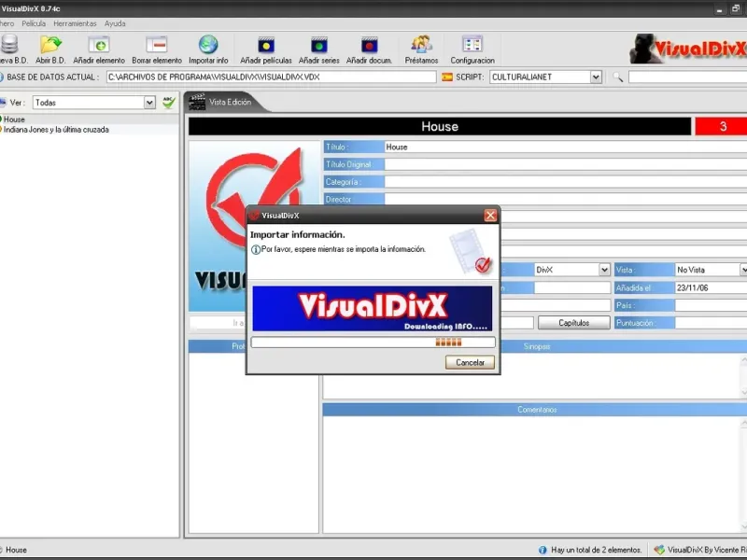Click the Comentarios section header
747x560 pixels.
pos(534,410)
